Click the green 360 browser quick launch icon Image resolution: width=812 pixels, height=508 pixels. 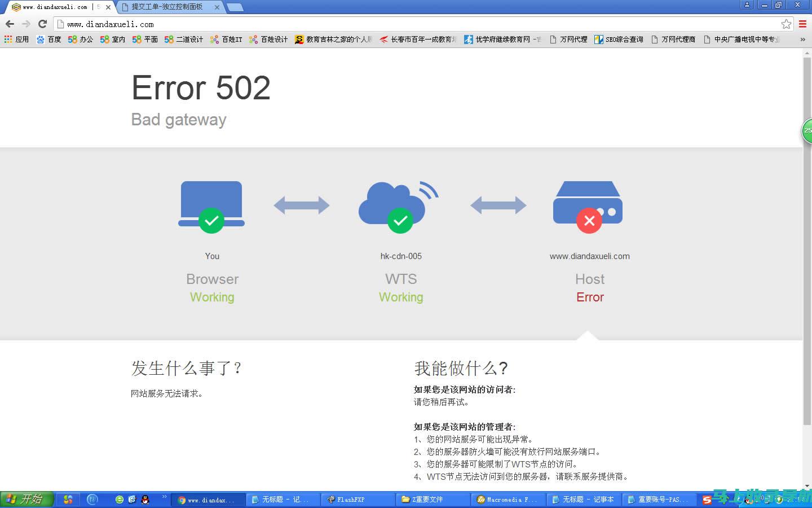pyautogui.click(x=119, y=500)
